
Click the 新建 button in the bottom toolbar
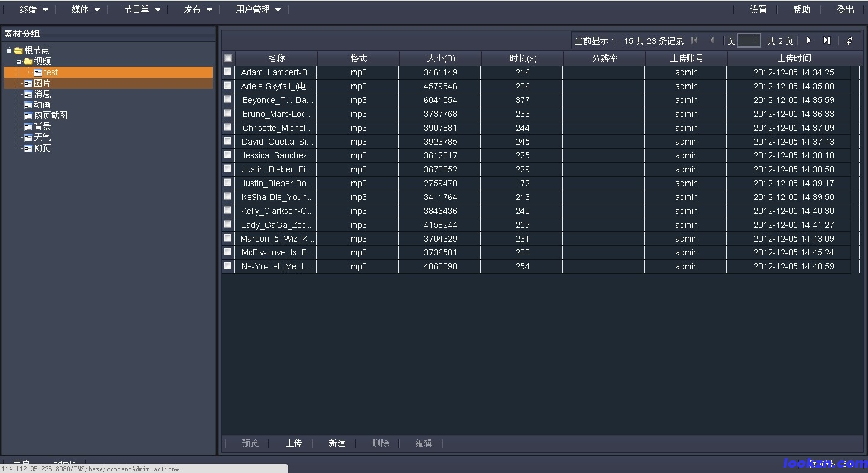[x=337, y=443]
